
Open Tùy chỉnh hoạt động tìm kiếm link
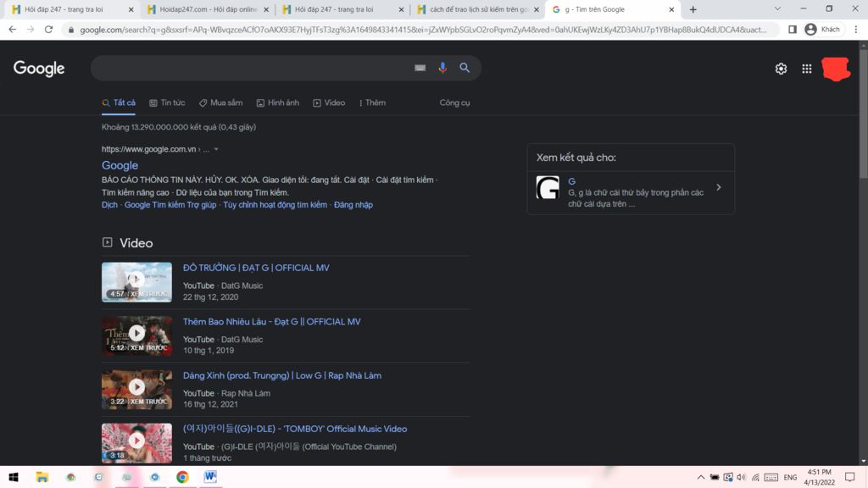point(275,205)
